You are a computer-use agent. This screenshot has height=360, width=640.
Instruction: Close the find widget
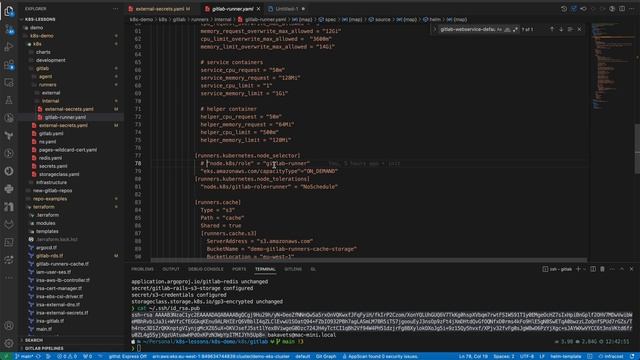coord(579,29)
